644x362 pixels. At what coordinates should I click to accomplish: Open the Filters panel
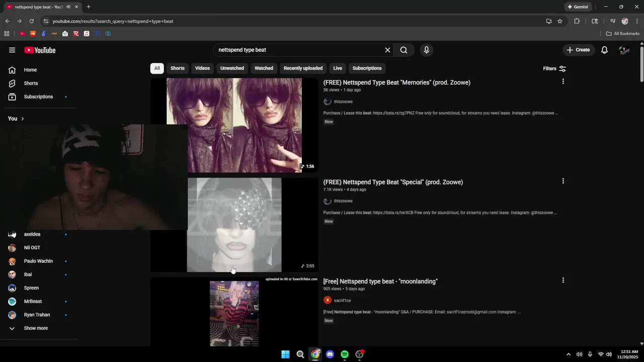click(554, 68)
